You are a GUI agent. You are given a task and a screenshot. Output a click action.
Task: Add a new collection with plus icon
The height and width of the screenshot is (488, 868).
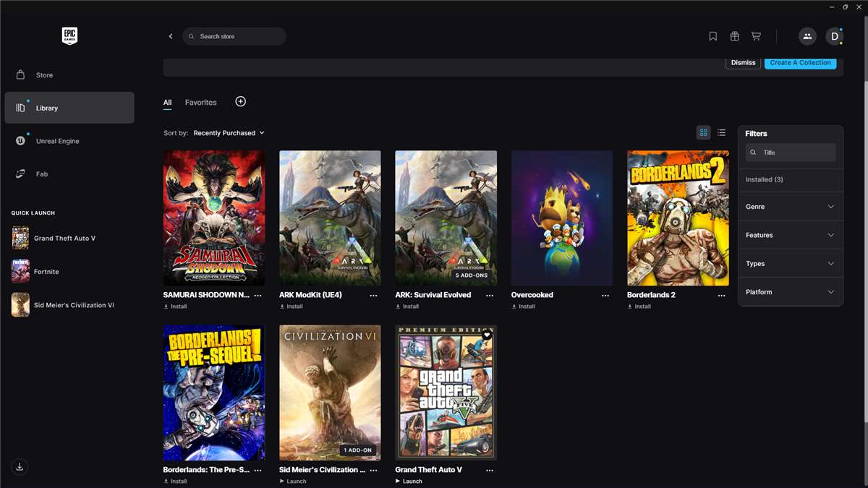coord(241,101)
